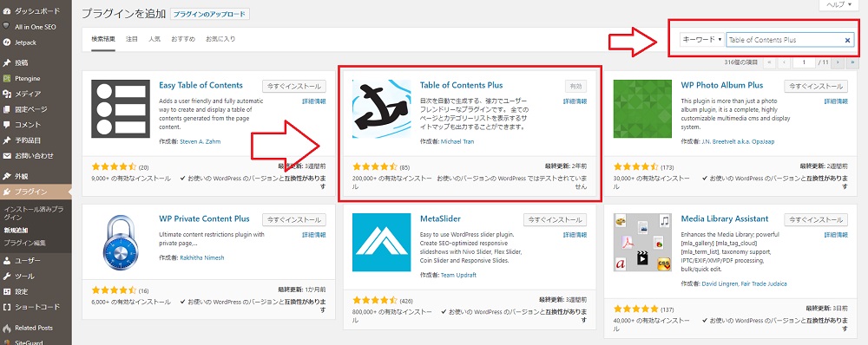The width and height of the screenshot is (868, 345).
Task: Open インストール済みプラグイン submenu item
Action: pos(33,213)
